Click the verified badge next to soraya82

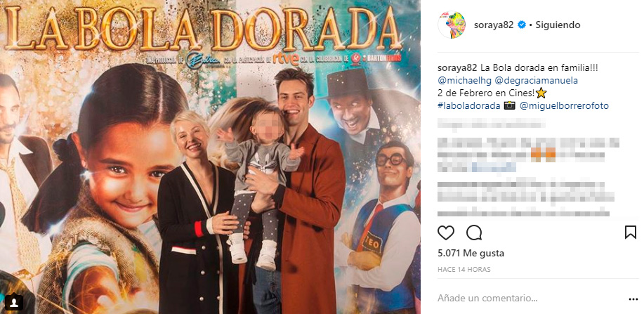522,25
